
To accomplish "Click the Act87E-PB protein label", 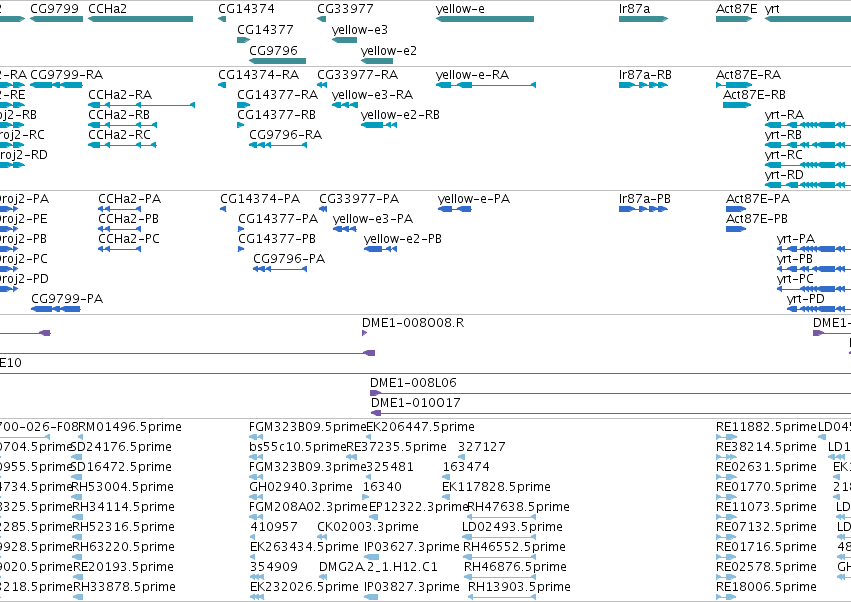I will tap(757, 219).
